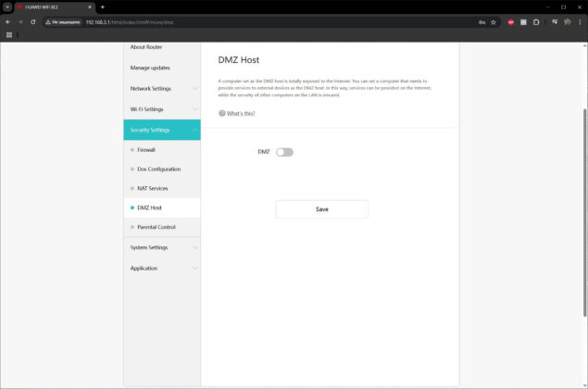Bookmark this page with the star icon
Image resolution: width=588 pixels, height=389 pixels.
494,22
